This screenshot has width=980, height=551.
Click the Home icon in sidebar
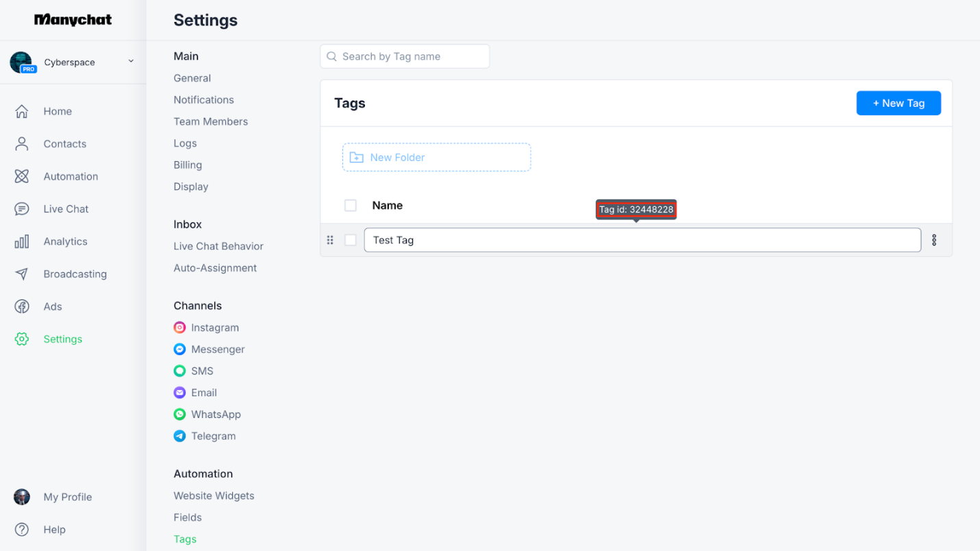[22, 111]
